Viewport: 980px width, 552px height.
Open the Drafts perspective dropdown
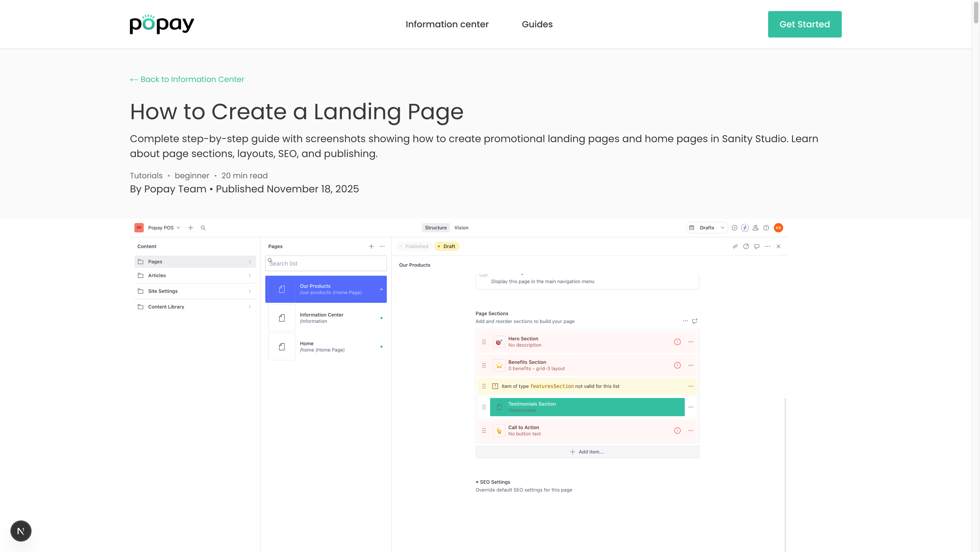coord(707,228)
